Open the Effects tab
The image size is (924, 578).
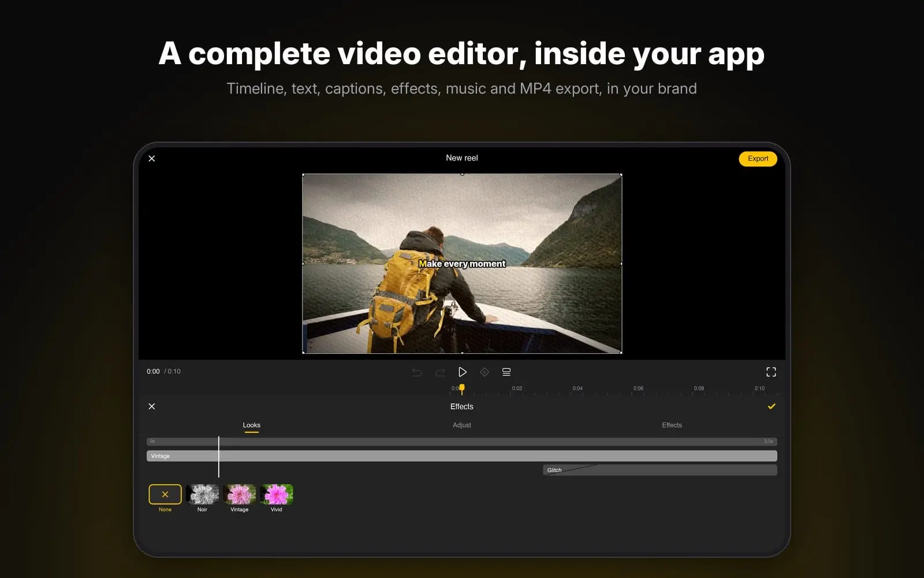pos(672,425)
